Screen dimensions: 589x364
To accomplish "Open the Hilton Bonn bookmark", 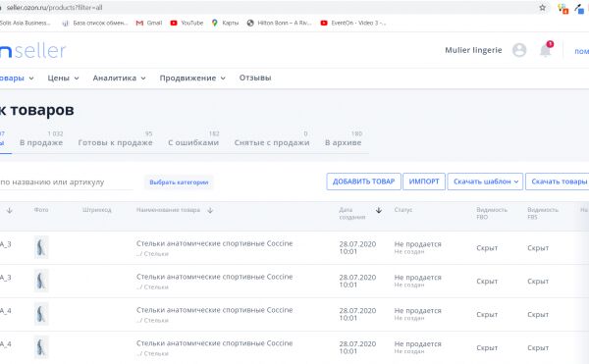I will click(x=279, y=23).
